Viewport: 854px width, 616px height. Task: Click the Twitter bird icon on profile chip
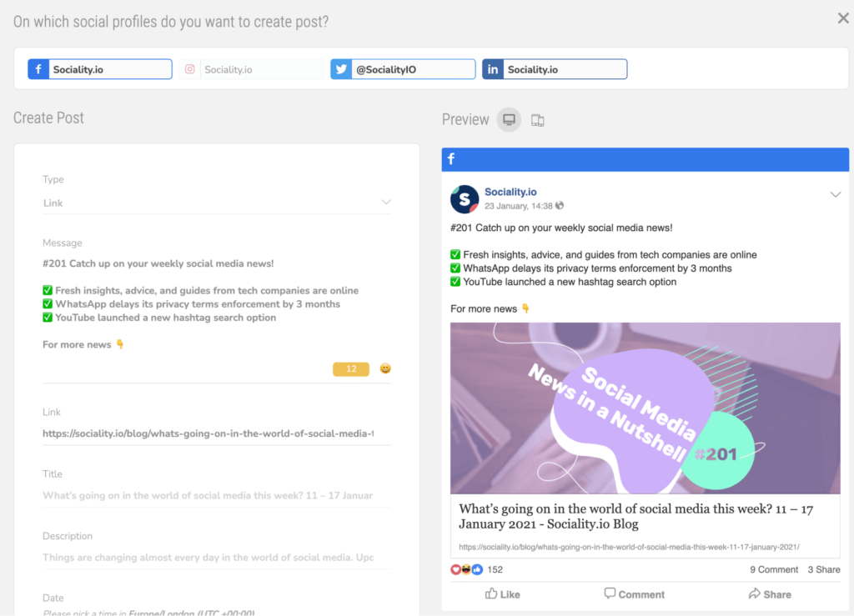(x=341, y=69)
